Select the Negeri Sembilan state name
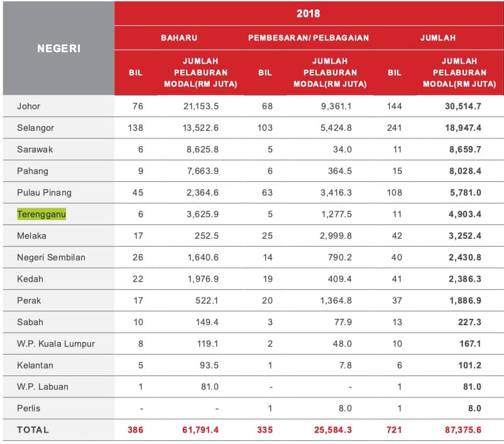 click(x=51, y=257)
